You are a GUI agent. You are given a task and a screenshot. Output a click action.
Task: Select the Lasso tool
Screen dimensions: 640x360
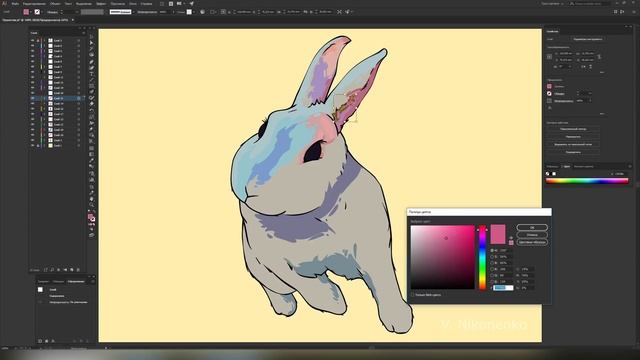pyautogui.click(x=92, y=54)
